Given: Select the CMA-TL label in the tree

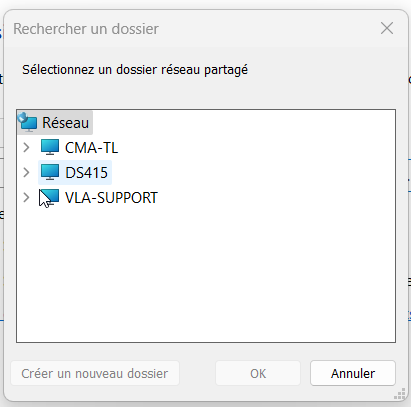Looking at the screenshot, I should [x=91, y=148].
